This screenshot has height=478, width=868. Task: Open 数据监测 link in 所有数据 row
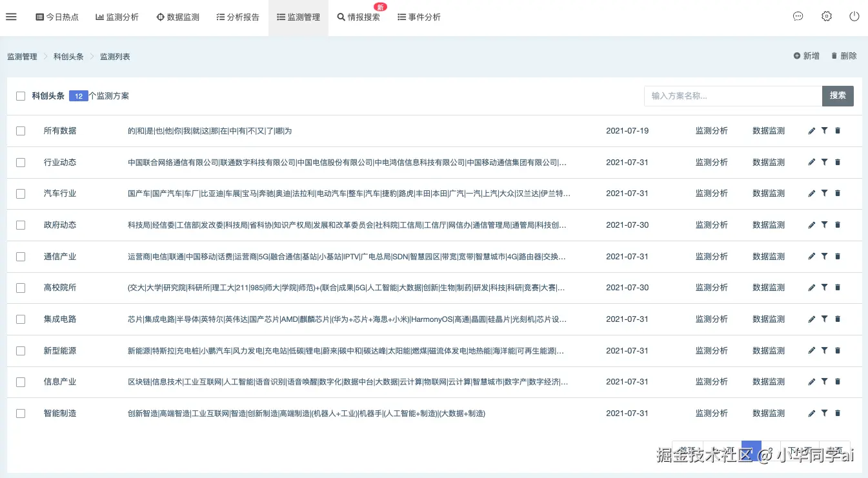click(x=769, y=131)
